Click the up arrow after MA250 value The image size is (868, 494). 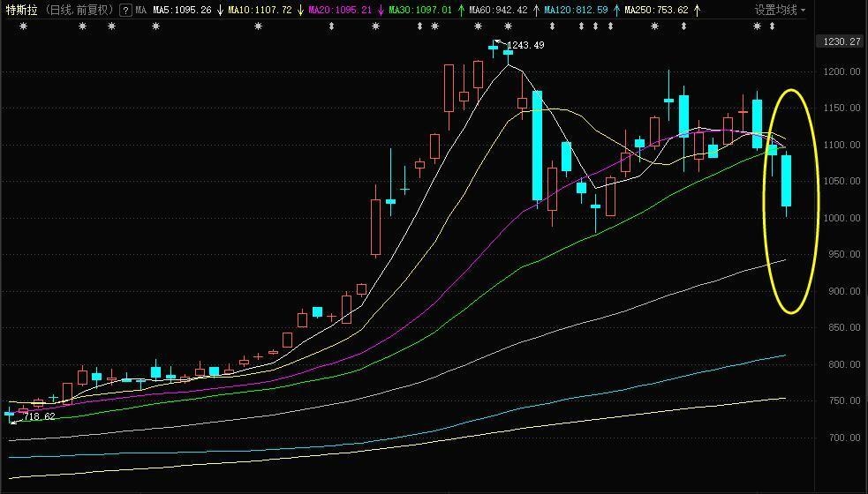tap(698, 11)
